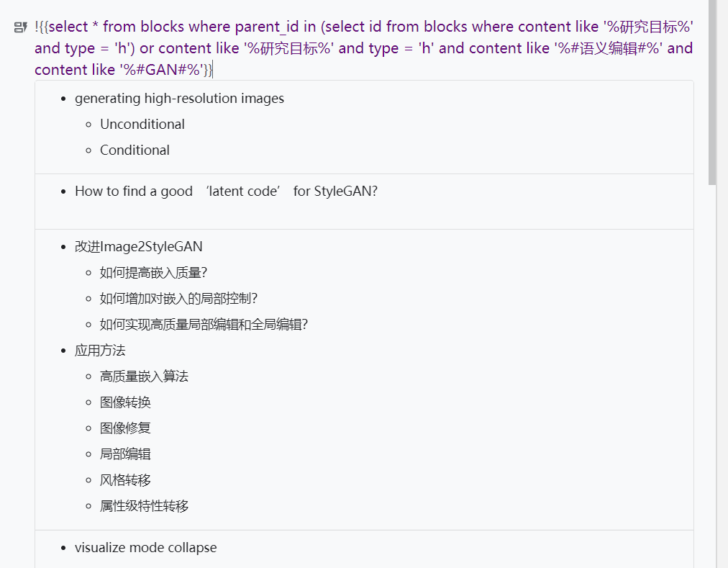Click the hollow bullet before '风格转移'
This screenshot has height=568, width=728.
click(88, 480)
